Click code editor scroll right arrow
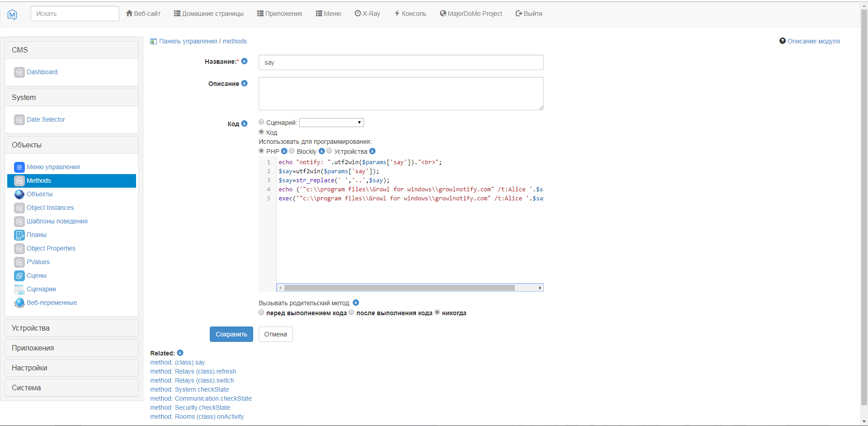The image size is (868, 426). (540, 288)
